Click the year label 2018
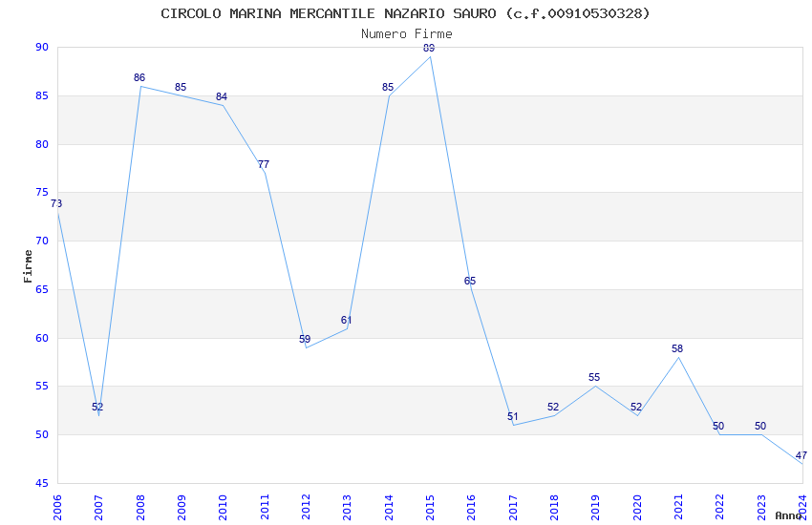The image size is (812, 525). pos(554,508)
